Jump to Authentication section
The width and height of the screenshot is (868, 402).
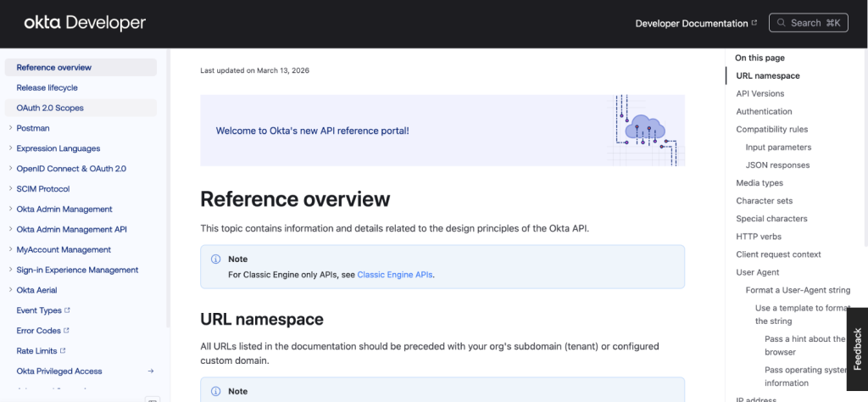click(x=764, y=111)
